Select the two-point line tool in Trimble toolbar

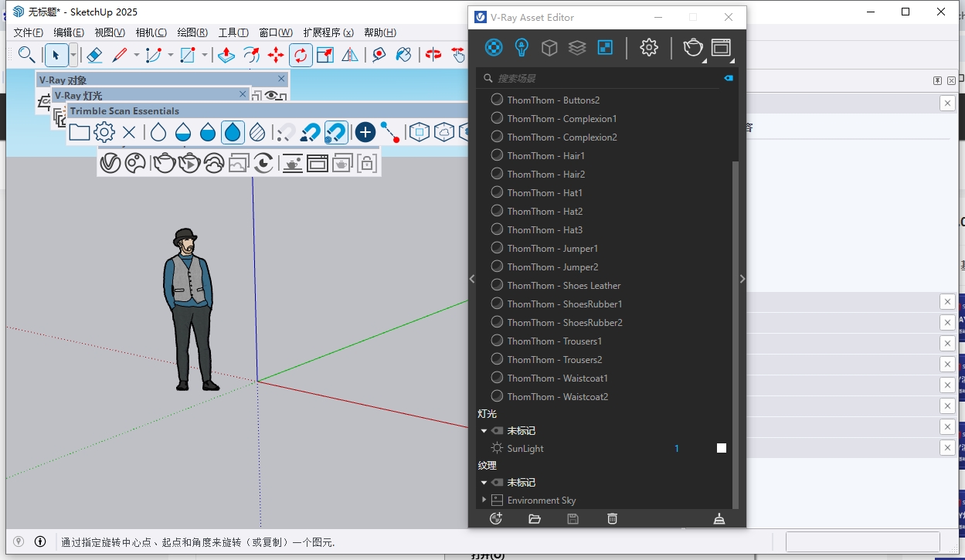[390, 132]
